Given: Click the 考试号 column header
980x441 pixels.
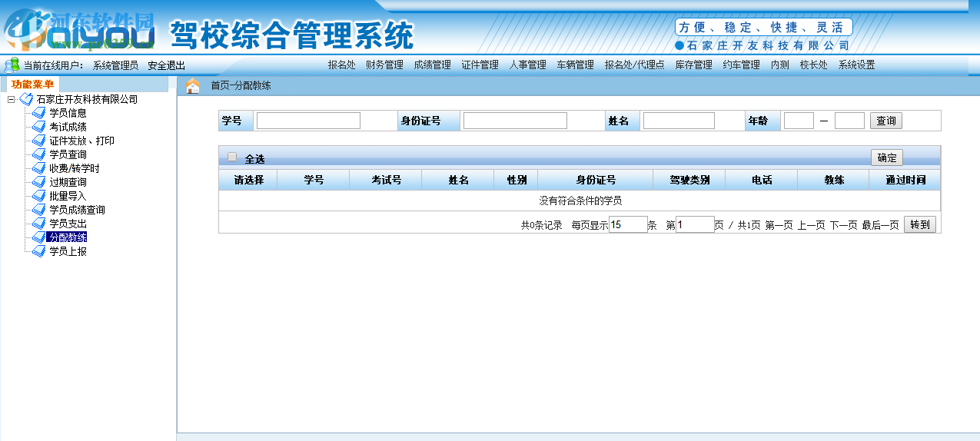Looking at the screenshot, I should 387,180.
